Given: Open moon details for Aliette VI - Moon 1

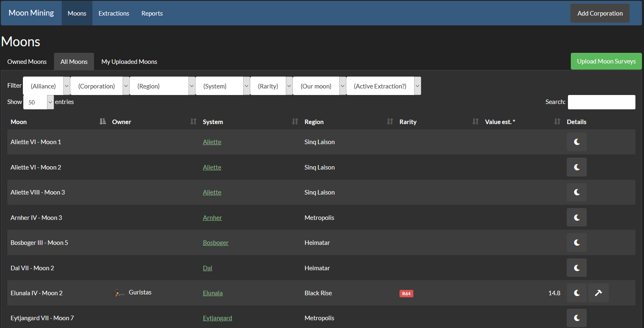Looking at the screenshot, I should point(577,142).
